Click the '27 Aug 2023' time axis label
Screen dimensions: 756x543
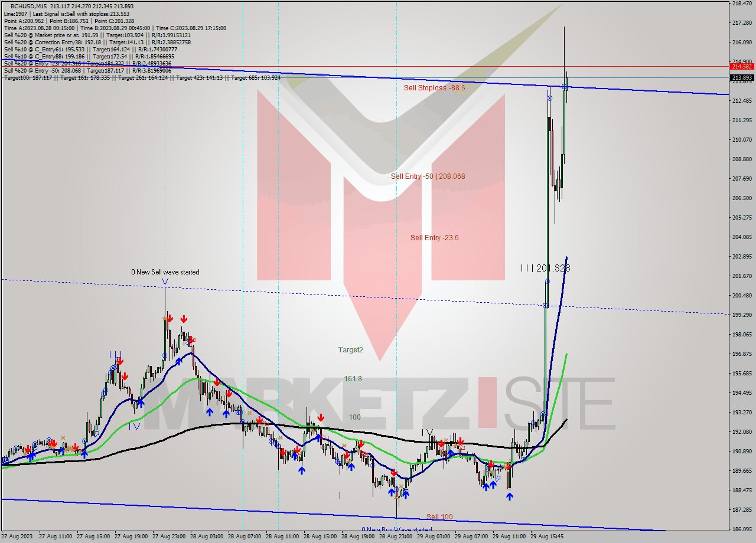(x=17, y=537)
